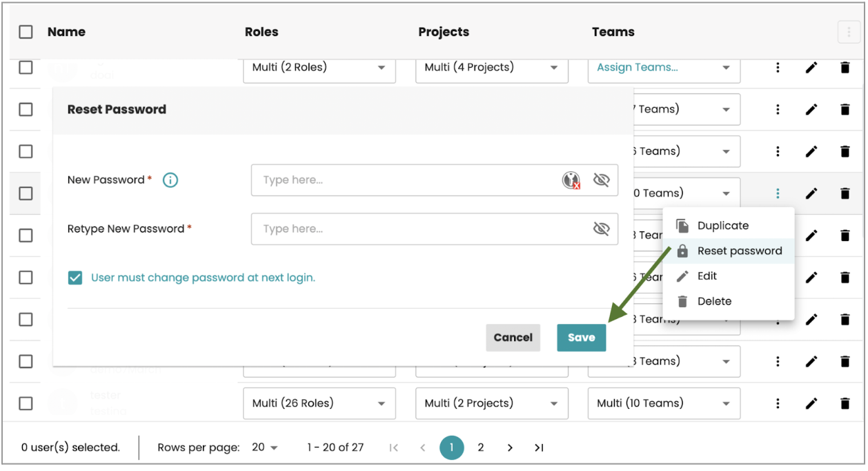Click the pencil edit icon in the last row
This screenshot has width=868, height=471.
click(x=811, y=403)
